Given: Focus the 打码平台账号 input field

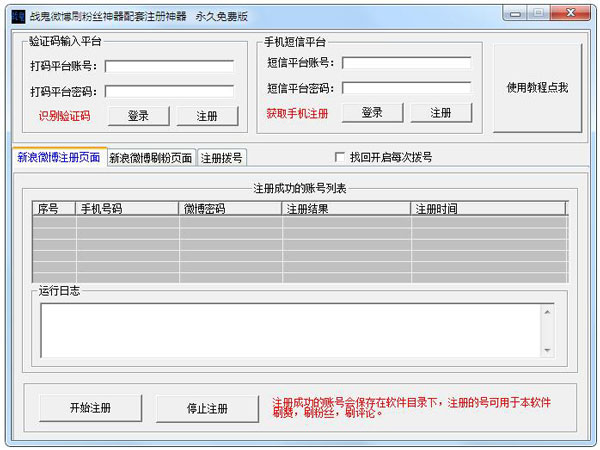Looking at the screenshot, I should tap(169, 66).
